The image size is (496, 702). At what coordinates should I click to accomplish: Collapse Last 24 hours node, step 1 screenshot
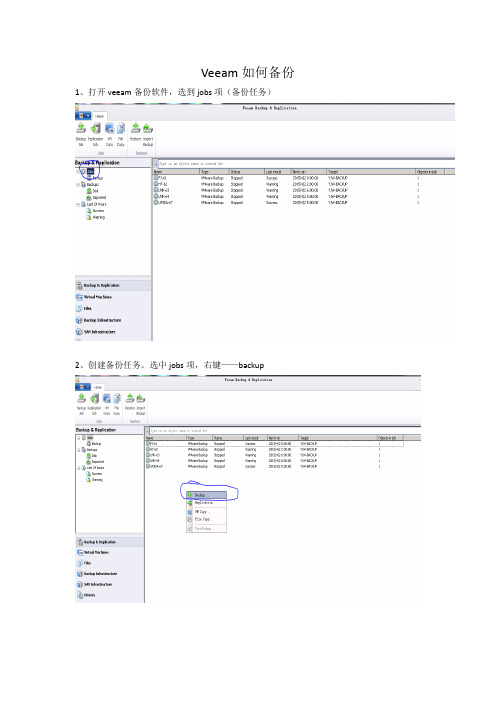click(78, 204)
